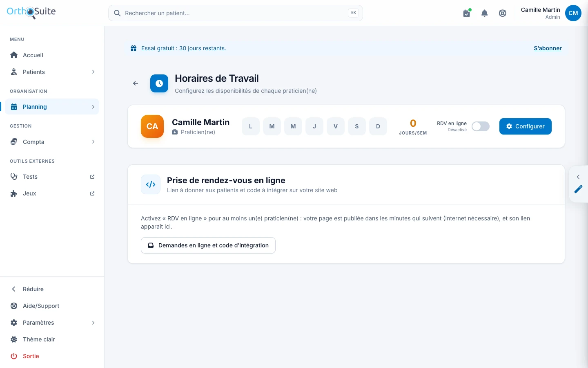588x368 pixels.
Task: Click the S'abonner link
Action: tap(548, 48)
